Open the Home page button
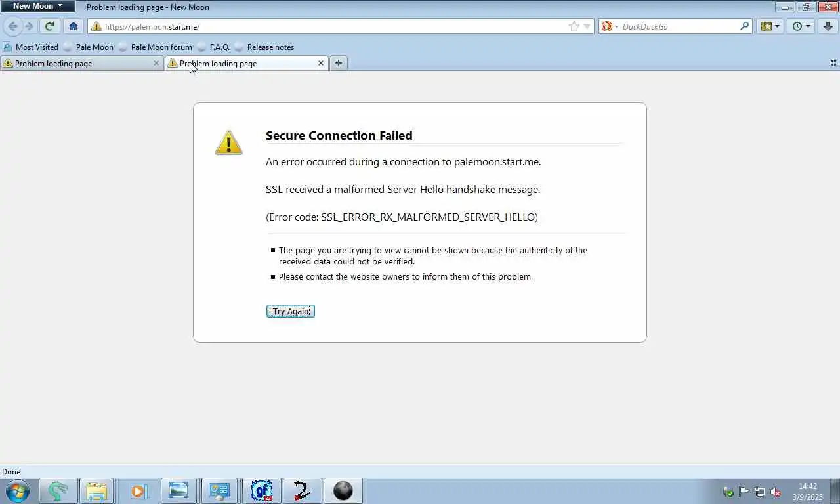 point(73,26)
